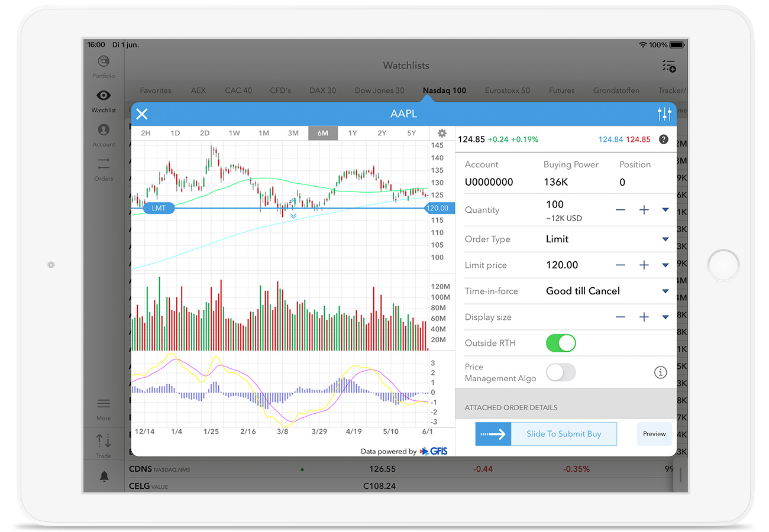
Task: Open the bid/ask help question icon
Action: click(x=664, y=140)
